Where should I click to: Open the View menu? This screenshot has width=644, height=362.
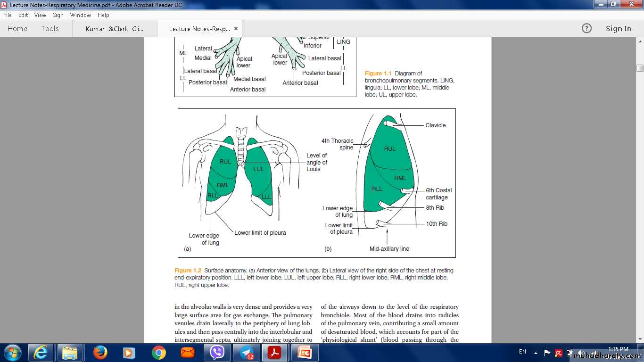(x=40, y=15)
